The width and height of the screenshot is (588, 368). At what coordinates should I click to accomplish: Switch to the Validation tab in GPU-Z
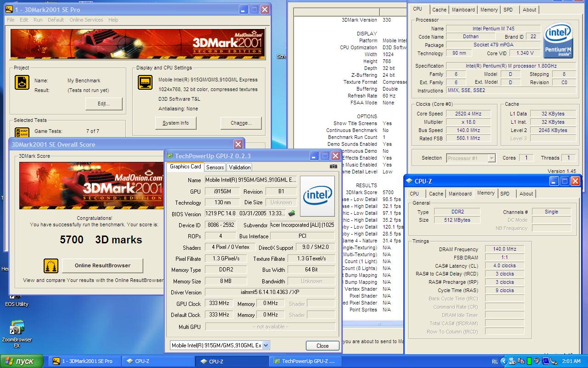tap(240, 167)
